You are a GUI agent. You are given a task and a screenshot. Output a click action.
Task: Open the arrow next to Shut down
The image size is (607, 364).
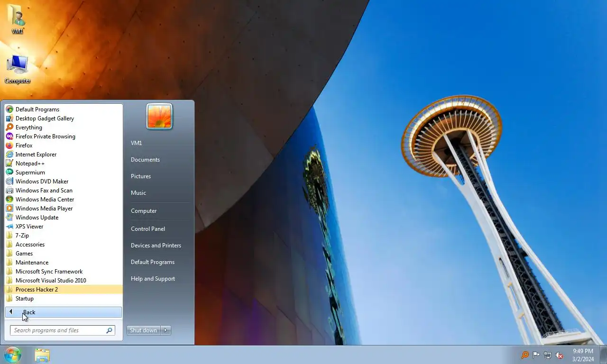tap(166, 330)
